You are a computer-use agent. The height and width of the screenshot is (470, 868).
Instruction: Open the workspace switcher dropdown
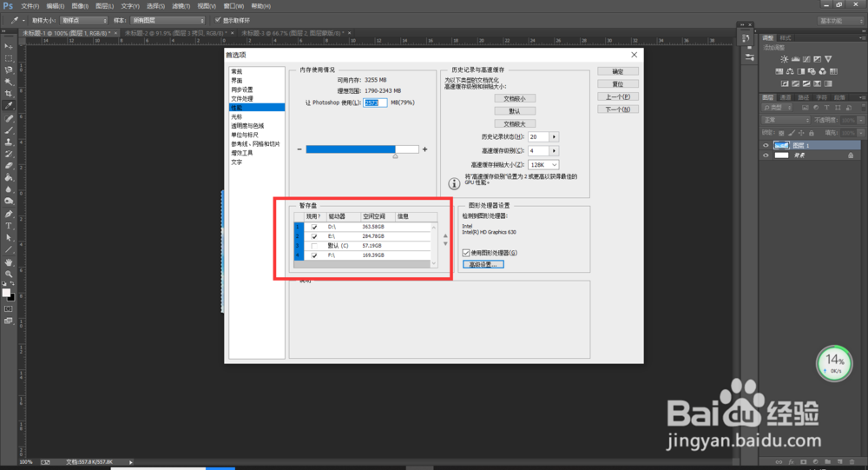pos(840,21)
